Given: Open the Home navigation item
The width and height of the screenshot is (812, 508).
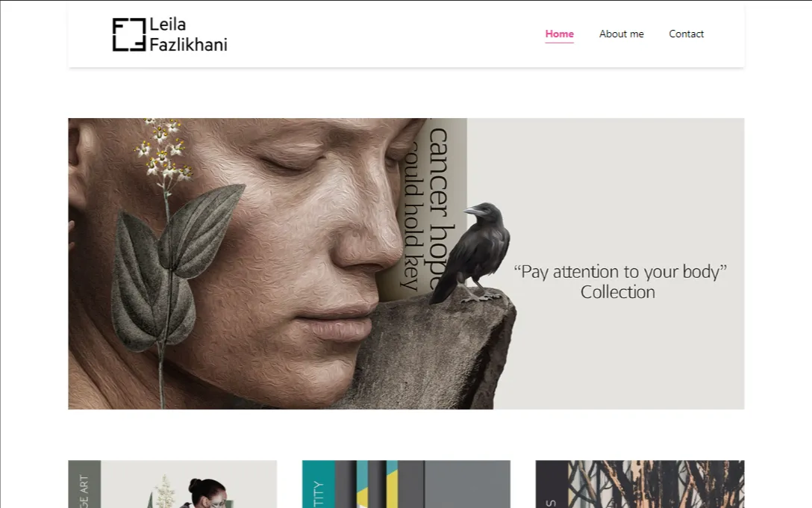Looking at the screenshot, I should tap(559, 34).
